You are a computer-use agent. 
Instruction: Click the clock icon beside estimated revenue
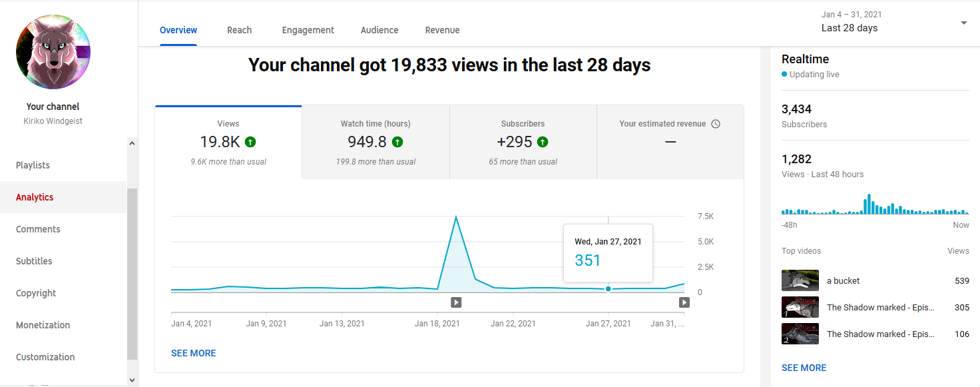(x=716, y=124)
